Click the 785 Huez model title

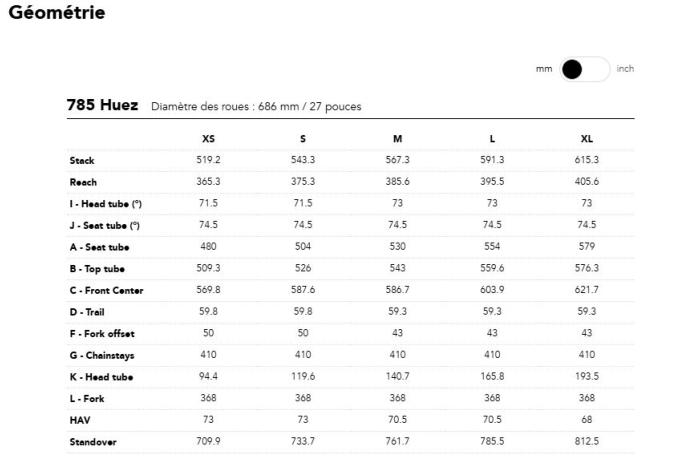[103, 105]
